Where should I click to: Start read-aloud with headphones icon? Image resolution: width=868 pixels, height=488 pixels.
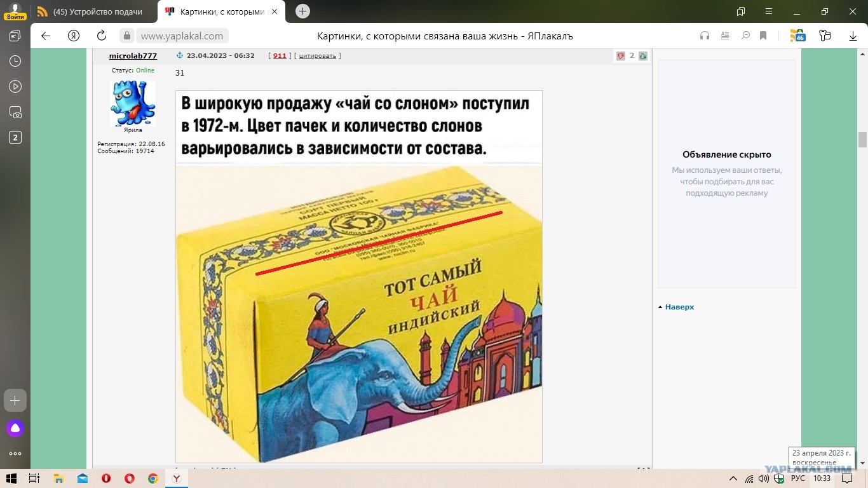704,36
